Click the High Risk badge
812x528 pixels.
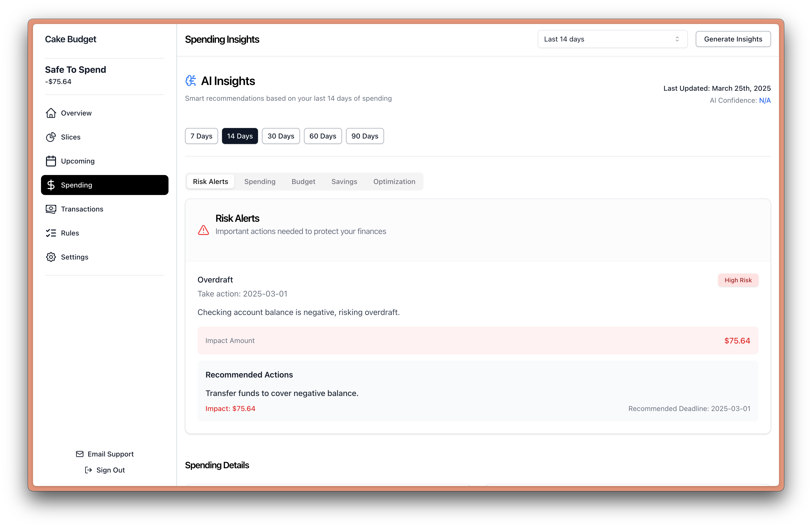pyautogui.click(x=738, y=280)
